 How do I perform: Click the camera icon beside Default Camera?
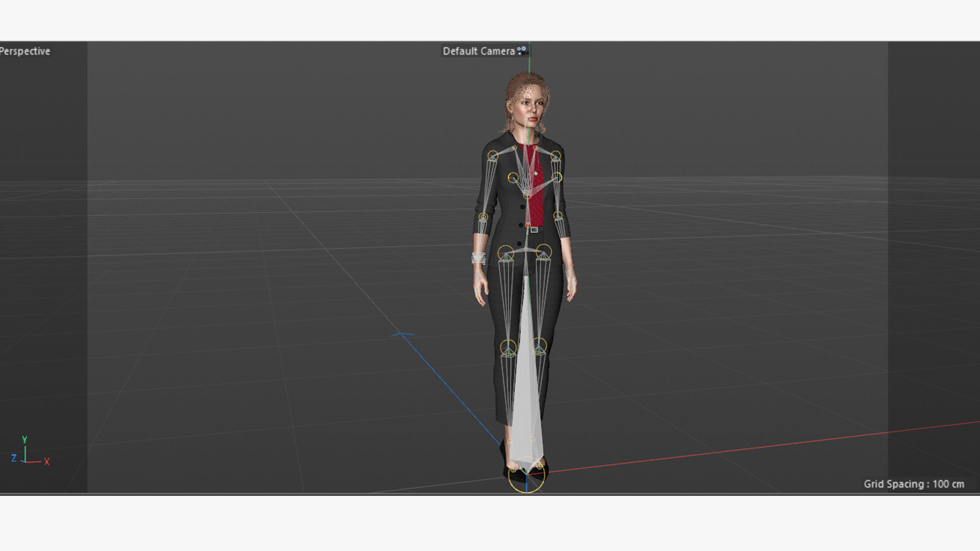point(522,51)
